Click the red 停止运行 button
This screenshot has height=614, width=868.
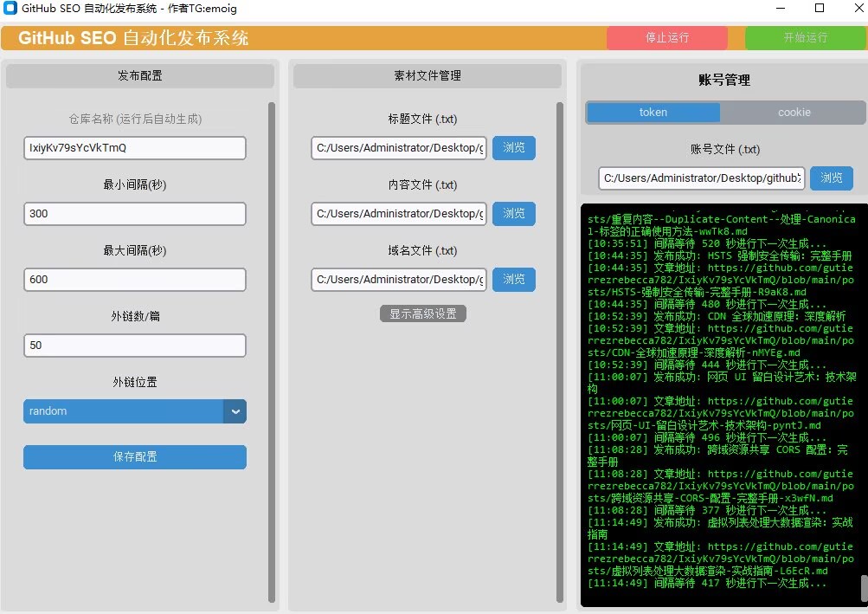tap(667, 38)
